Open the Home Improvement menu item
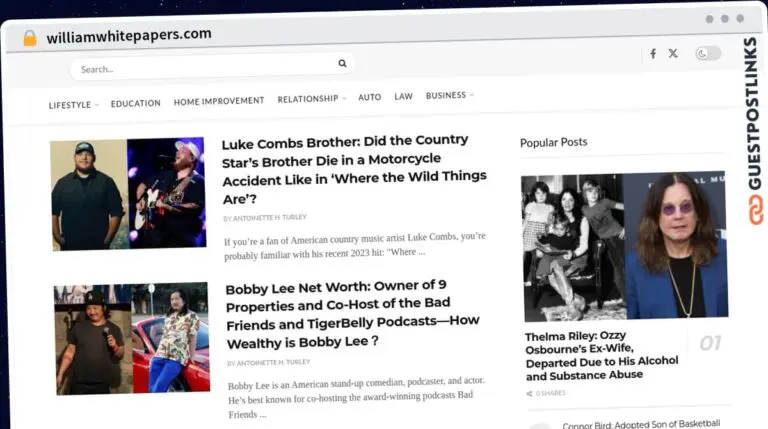Viewport: 768px width, 429px height. pos(219,101)
